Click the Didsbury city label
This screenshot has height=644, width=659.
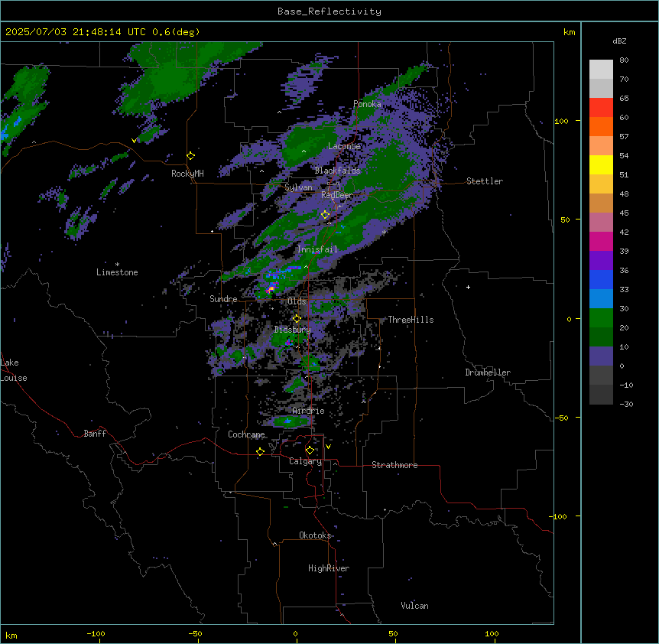(x=293, y=330)
